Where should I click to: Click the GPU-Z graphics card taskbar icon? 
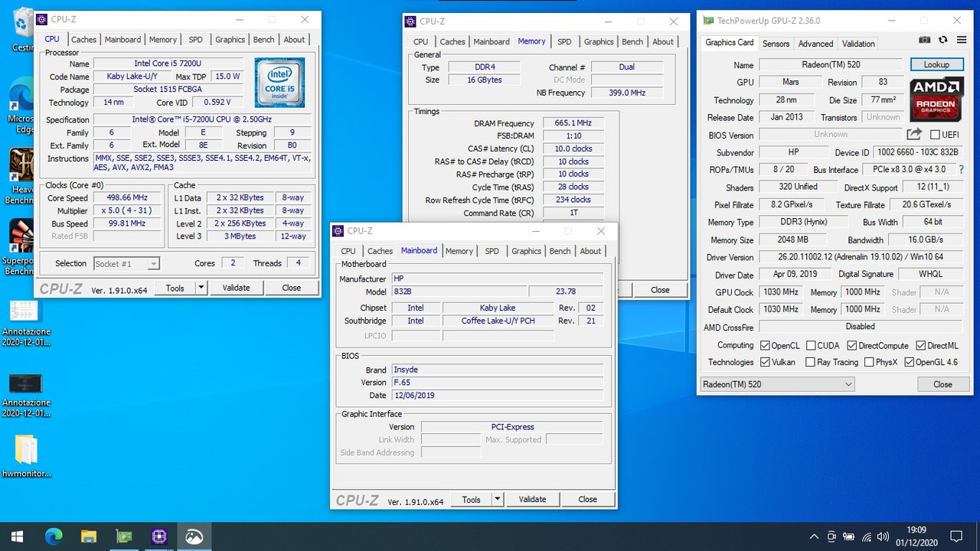click(124, 536)
